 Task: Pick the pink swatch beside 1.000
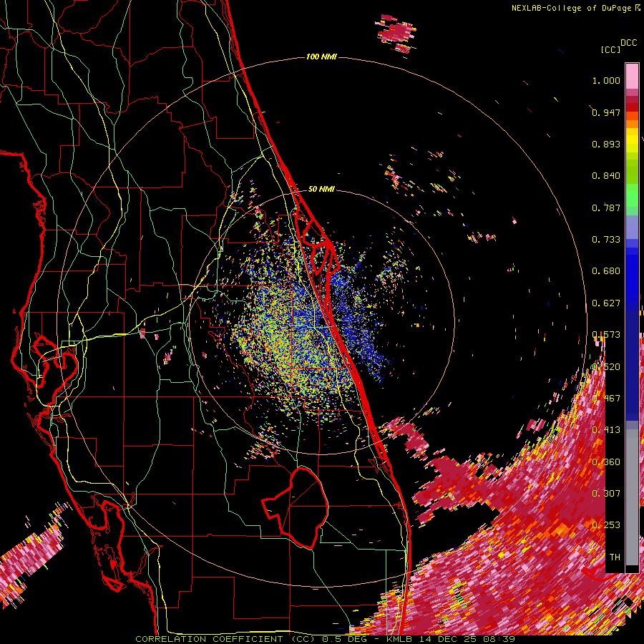tap(632, 76)
